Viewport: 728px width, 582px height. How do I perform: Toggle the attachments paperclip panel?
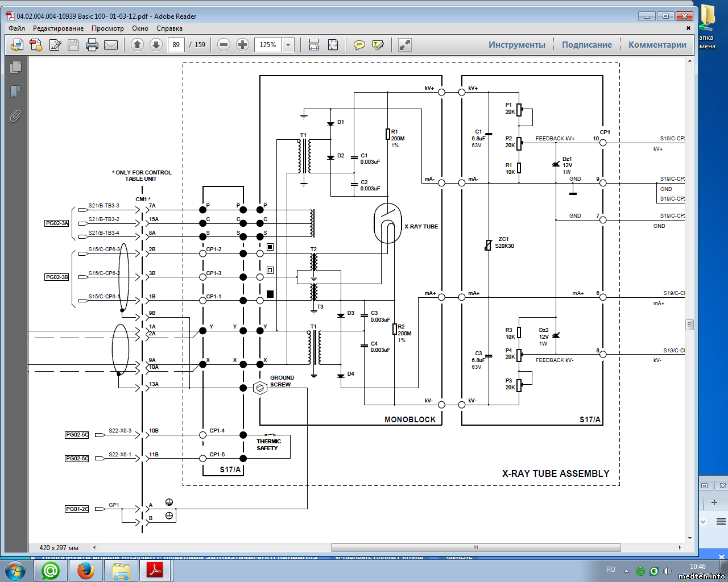(15, 116)
